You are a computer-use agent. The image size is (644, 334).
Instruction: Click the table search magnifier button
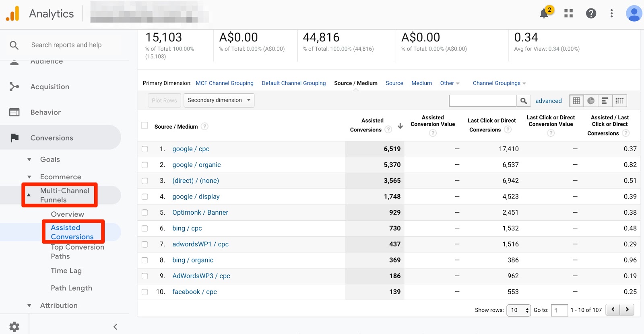tap(523, 101)
